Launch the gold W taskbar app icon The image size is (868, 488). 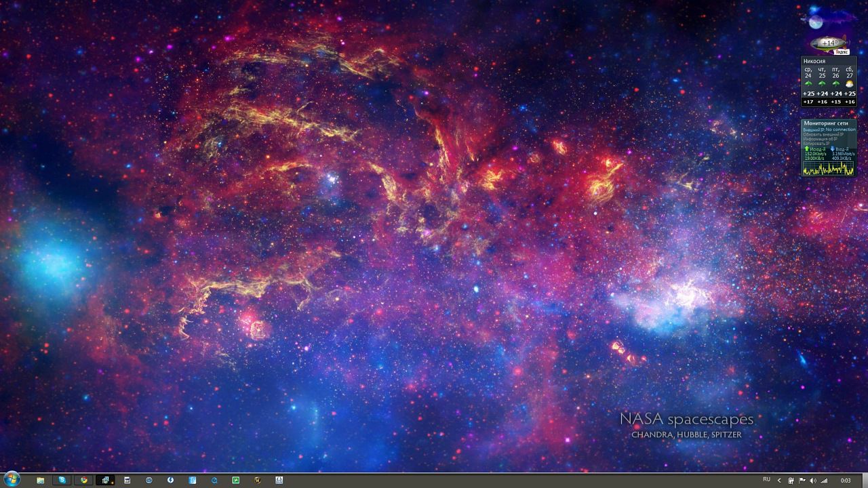[x=258, y=480]
